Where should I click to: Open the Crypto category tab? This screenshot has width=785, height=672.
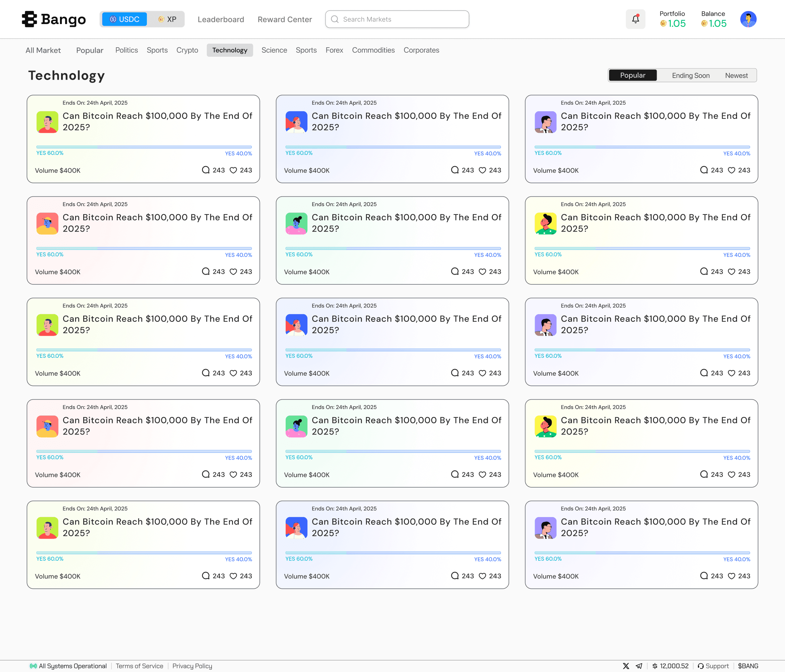pos(187,50)
